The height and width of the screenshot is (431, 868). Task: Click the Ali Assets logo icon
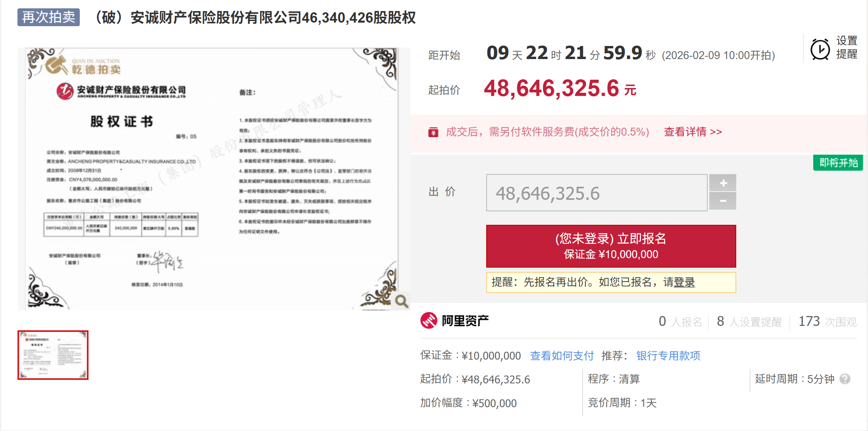[x=429, y=320]
